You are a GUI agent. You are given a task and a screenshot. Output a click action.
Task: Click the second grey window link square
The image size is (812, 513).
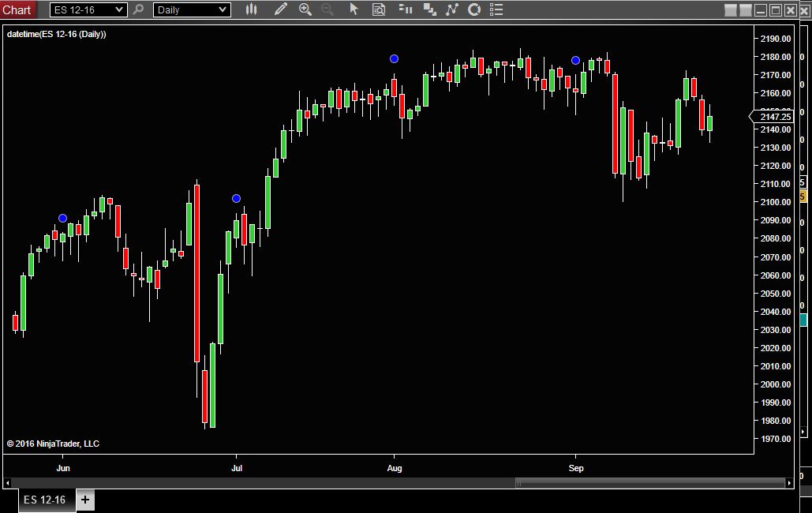745,10
